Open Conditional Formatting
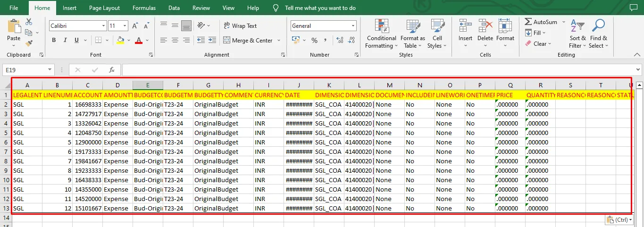Screen dimensions: 644x227 (x=381, y=34)
